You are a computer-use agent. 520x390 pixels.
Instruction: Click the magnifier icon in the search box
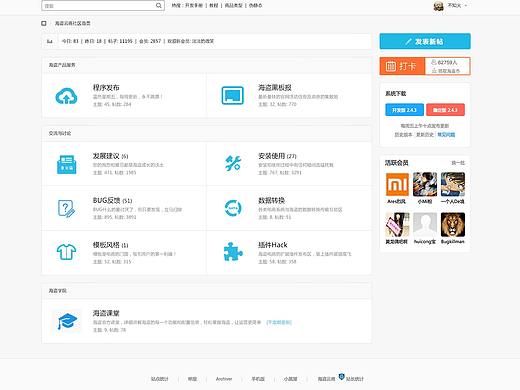[x=159, y=6]
